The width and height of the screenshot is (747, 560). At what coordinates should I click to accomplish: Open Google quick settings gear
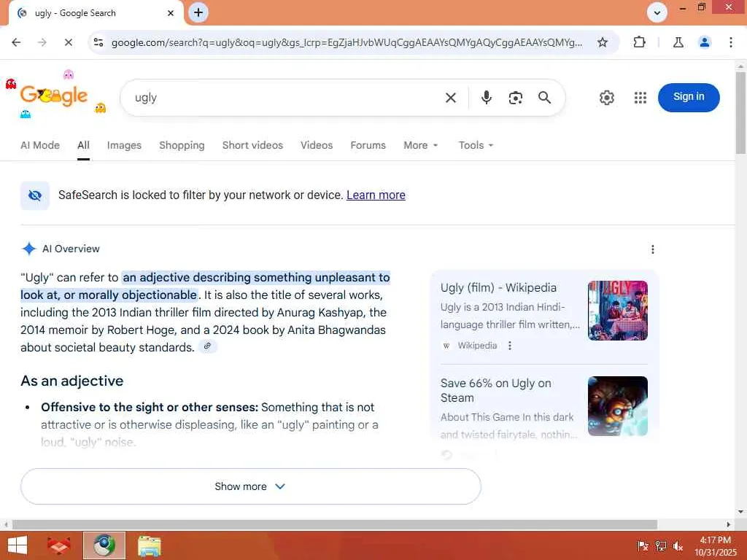[606, 98]
